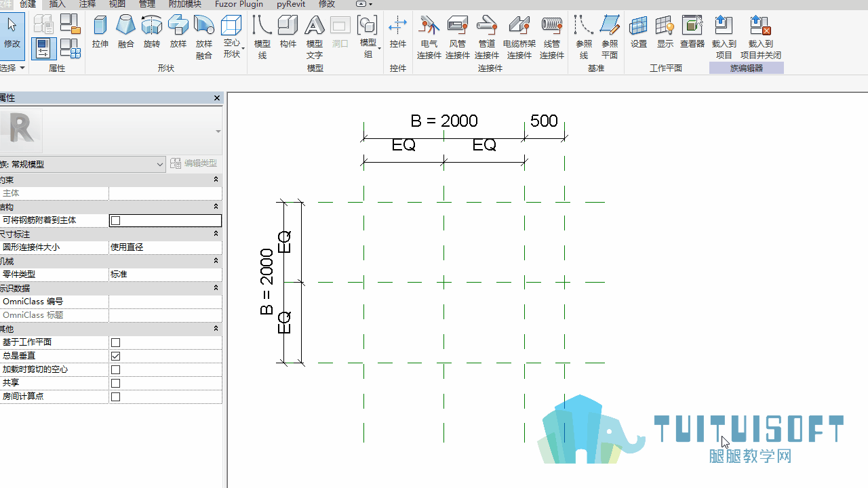Open the family type selector dropdown 常规模型
The image size is (868, 488).
pos(82,164)
